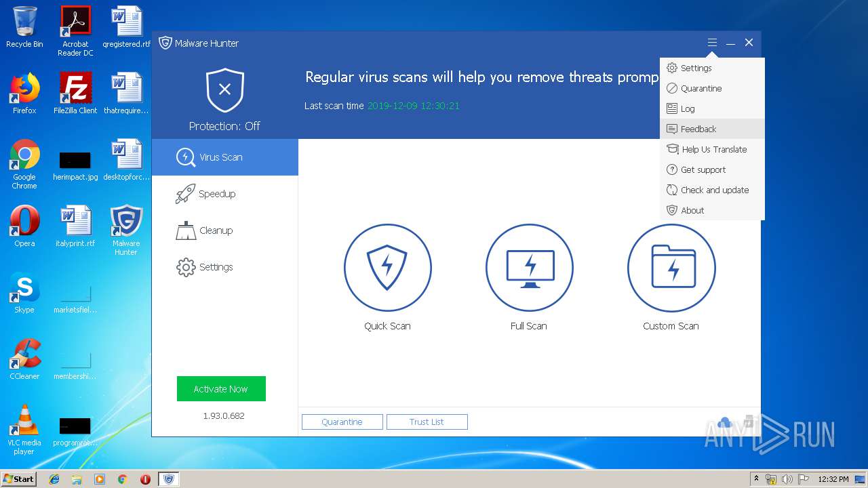Click the last scan time 2019-12-09 12:30:21
Image resolution: width=868 pixels, height=488 pixels.
tap(414, 106)
